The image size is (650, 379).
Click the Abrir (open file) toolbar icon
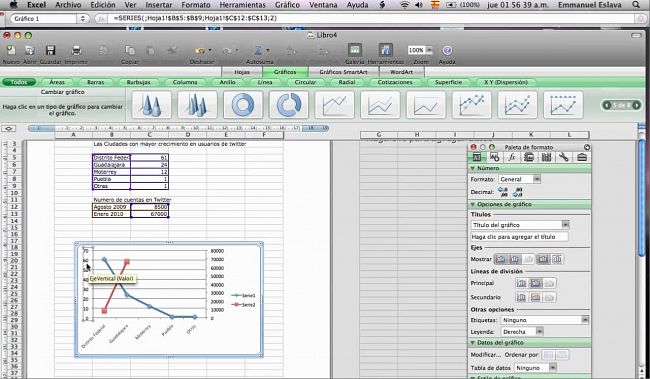(29, 51)
